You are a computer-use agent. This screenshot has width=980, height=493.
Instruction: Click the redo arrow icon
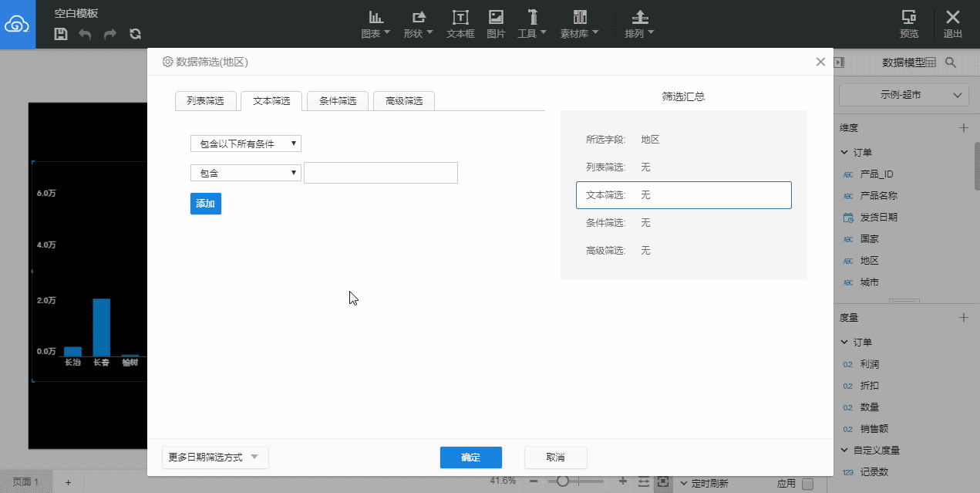[x=110, y=34]
